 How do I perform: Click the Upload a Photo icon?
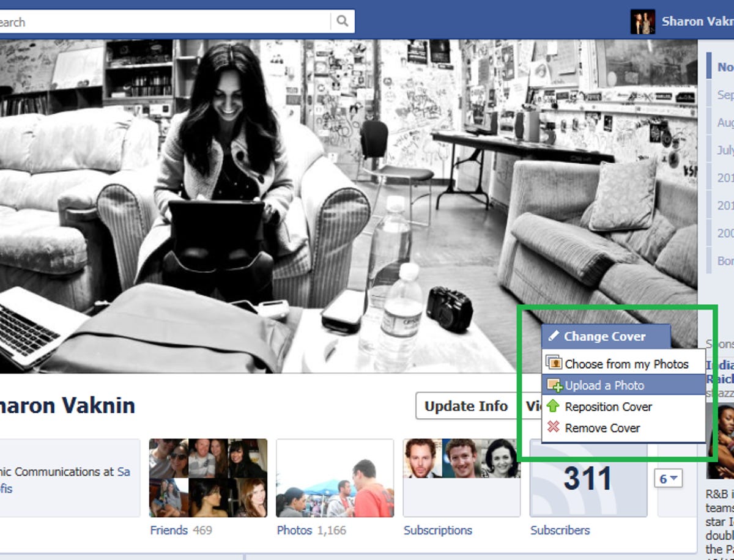point(554,385)
